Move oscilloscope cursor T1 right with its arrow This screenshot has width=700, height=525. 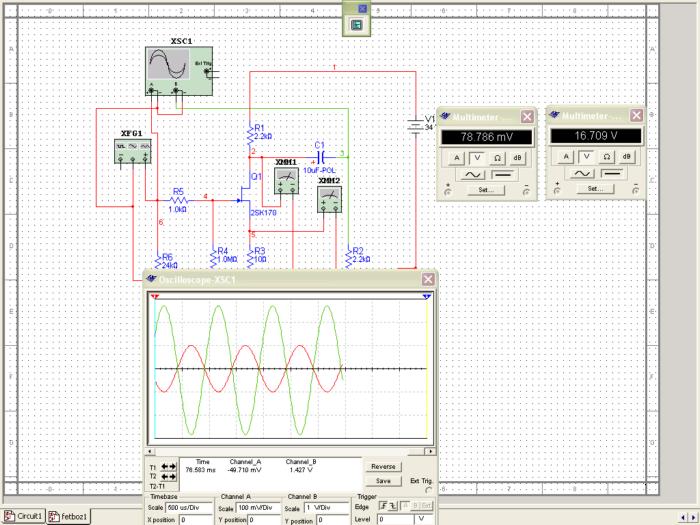point(172,467)
